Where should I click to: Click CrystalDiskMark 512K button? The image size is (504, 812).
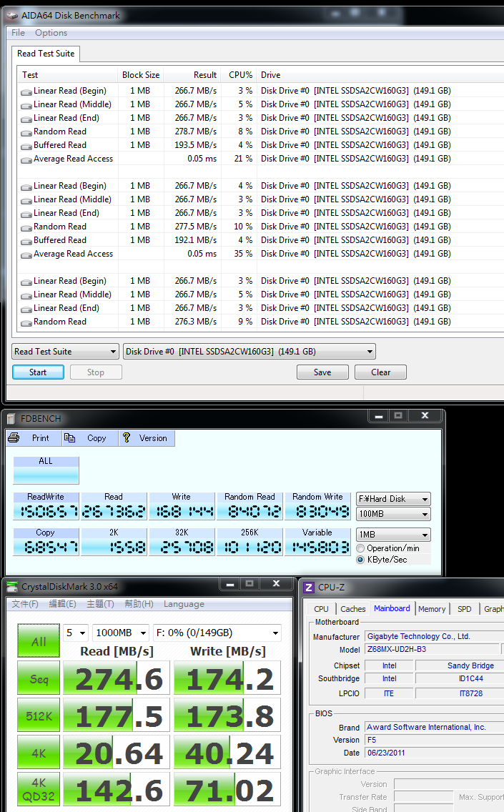39,716
